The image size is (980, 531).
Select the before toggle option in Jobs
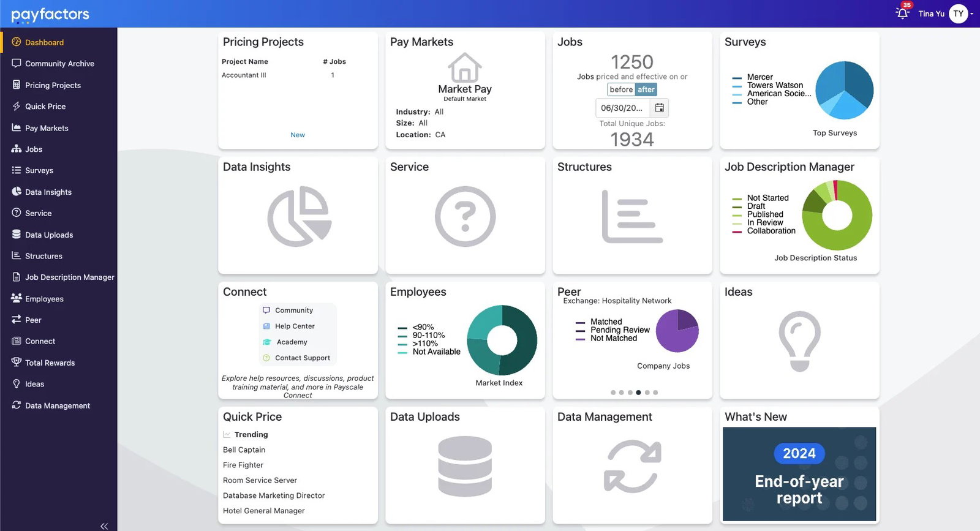[621, 89]
